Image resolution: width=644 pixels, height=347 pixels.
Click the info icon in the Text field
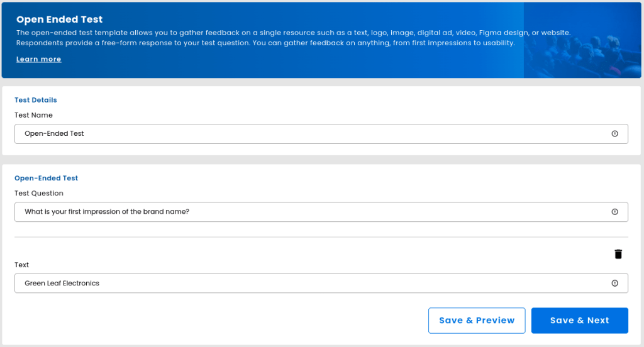[x=614, y=284]
